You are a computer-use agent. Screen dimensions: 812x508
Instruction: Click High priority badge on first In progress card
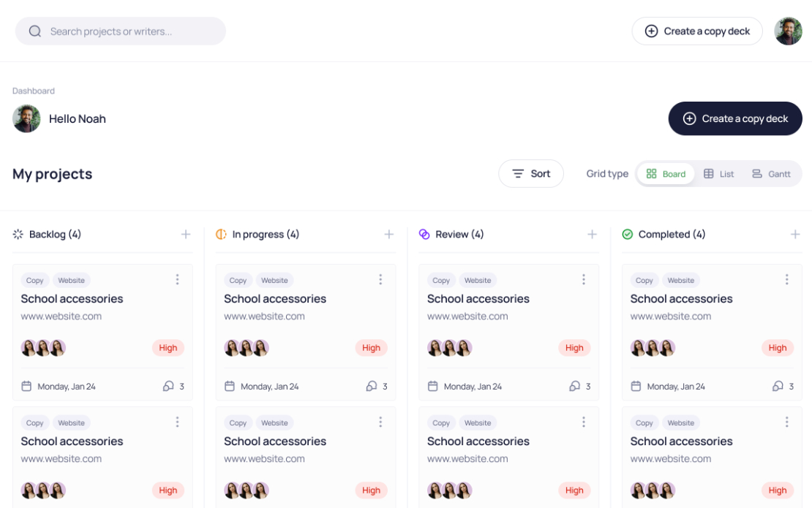coord(372,348)
